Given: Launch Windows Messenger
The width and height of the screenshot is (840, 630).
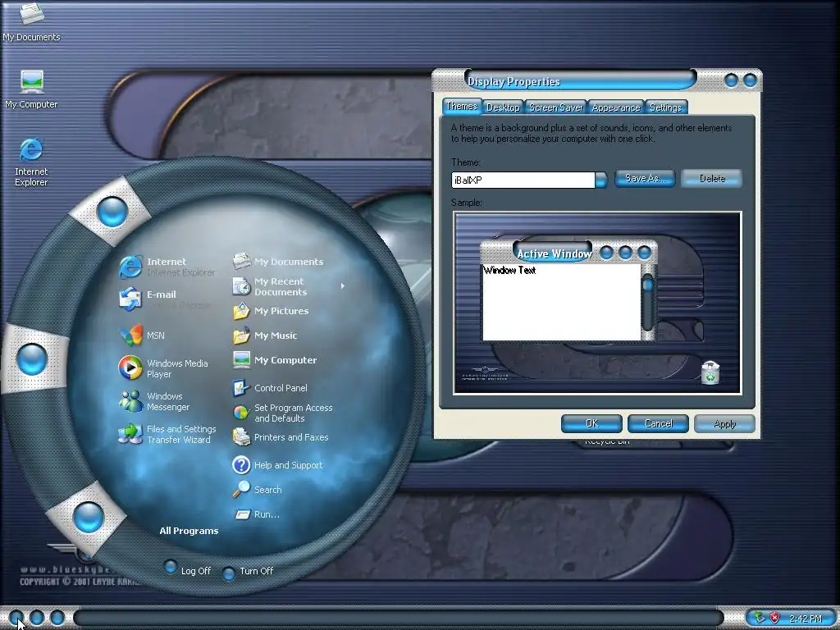Looking at the screenshot, I should pyautogui.click(x=154, y=401).
